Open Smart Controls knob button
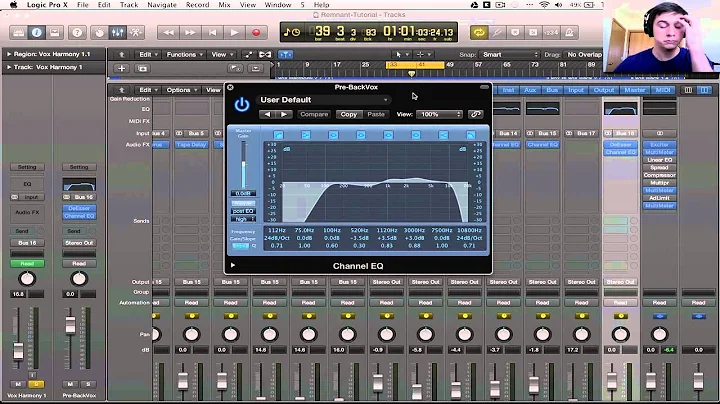This screenshot has height=404, width=720. tap(99, 33)
